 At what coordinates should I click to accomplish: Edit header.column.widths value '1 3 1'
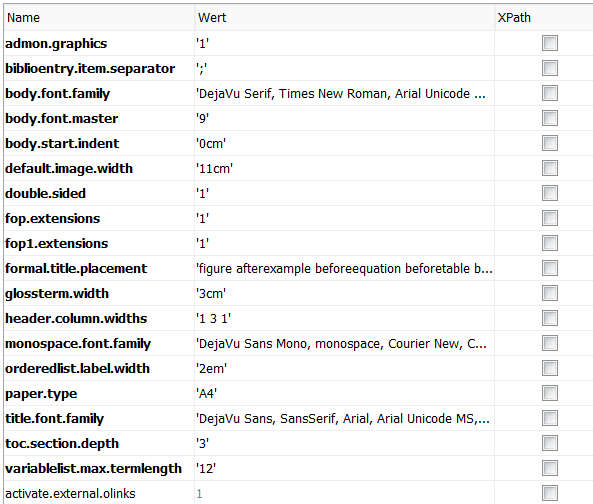[x=344, y=318]
